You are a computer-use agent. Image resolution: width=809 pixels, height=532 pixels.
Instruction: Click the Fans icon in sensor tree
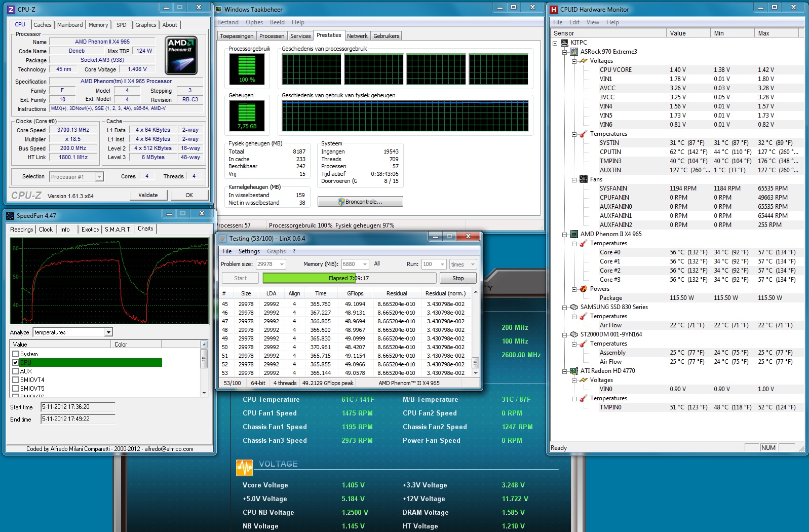coord(583,179)
